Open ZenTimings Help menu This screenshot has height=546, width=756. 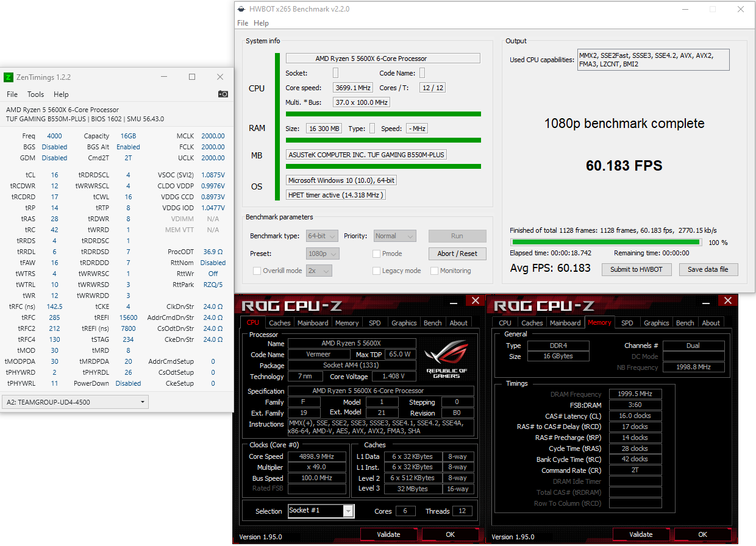click(61, 94)
